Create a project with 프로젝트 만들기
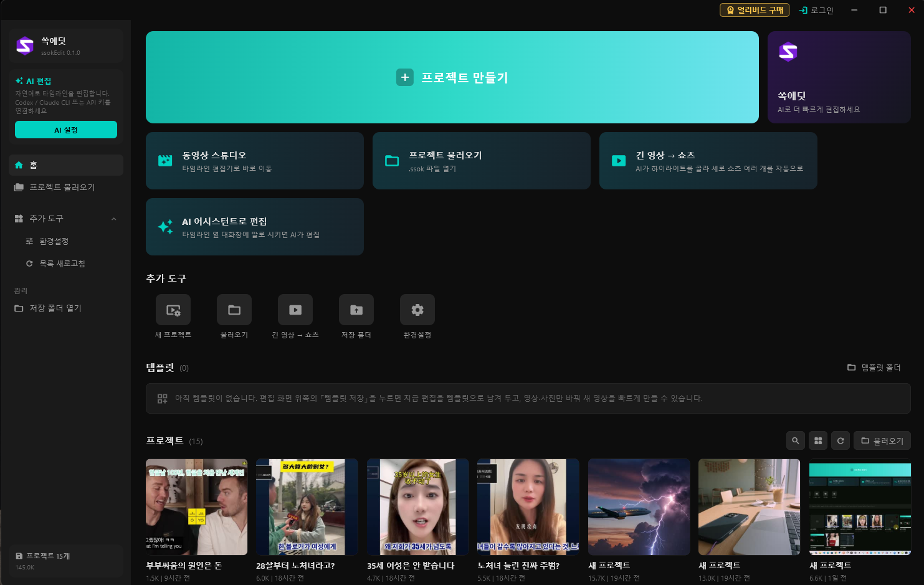This screenshot has width=924, height=585. [x=452, y=77]
